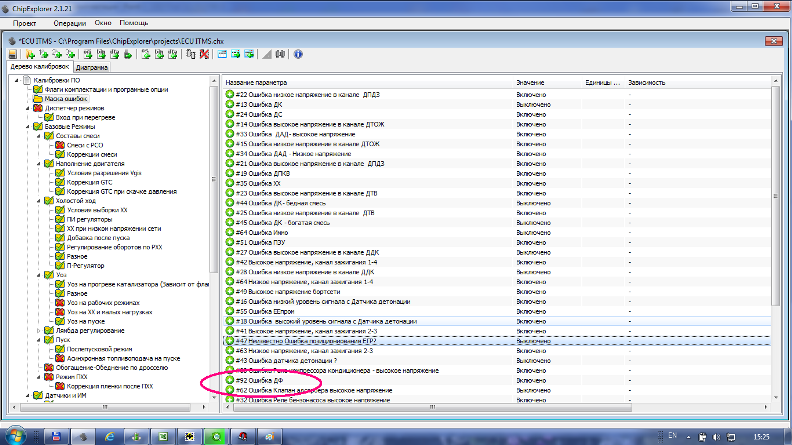Toggle the Диспетчер режимов red cross mark
The height and width of the screenshot is (445, 792).
pos(37,107)
